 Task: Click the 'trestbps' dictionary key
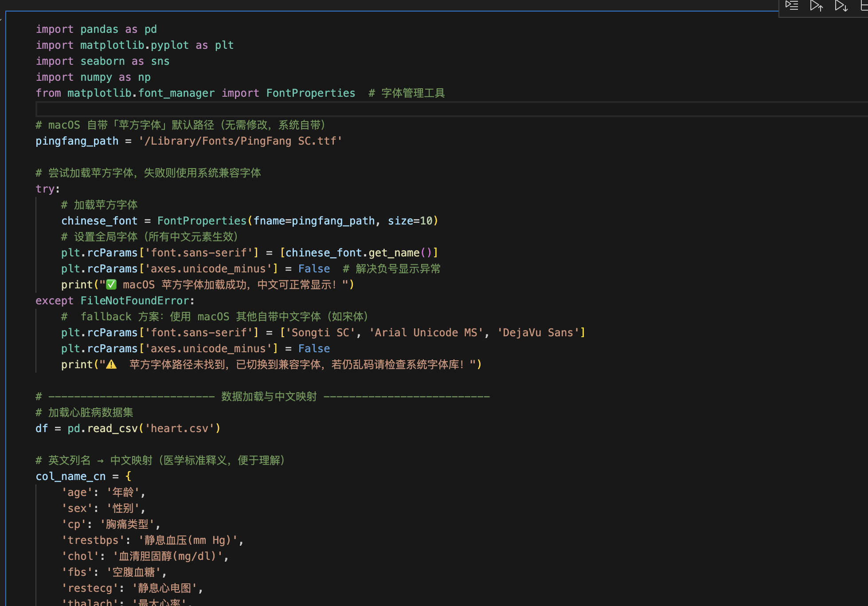click(x=93, y=540)
